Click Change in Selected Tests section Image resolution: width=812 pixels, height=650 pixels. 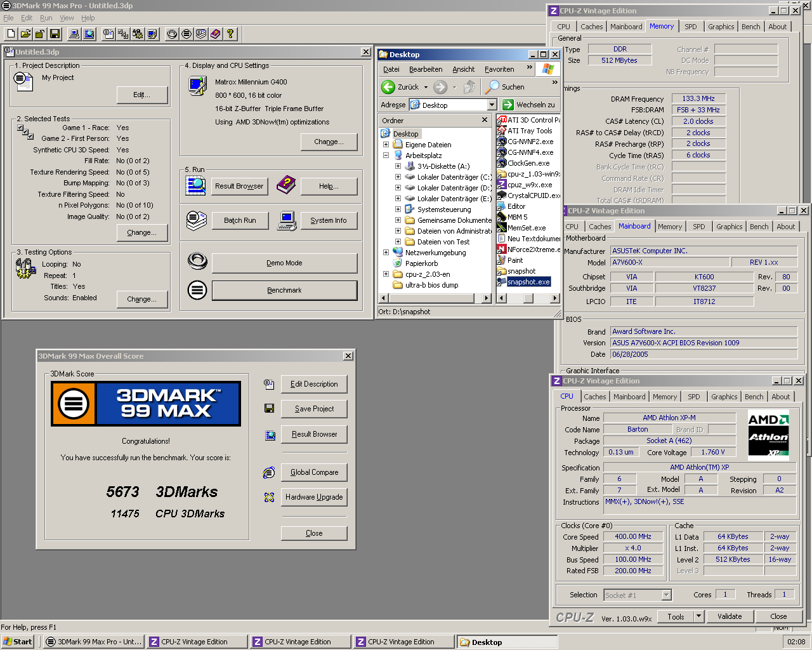142,232
